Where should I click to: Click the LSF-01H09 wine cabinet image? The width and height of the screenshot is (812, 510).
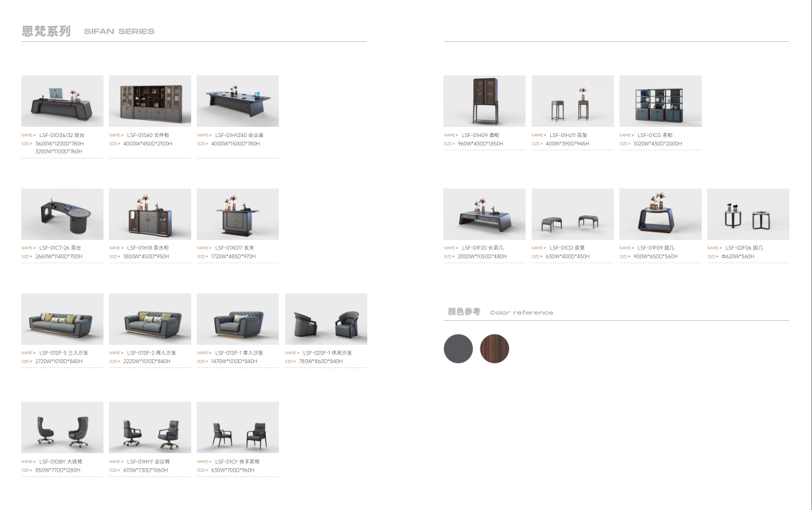tap(484, 101)
